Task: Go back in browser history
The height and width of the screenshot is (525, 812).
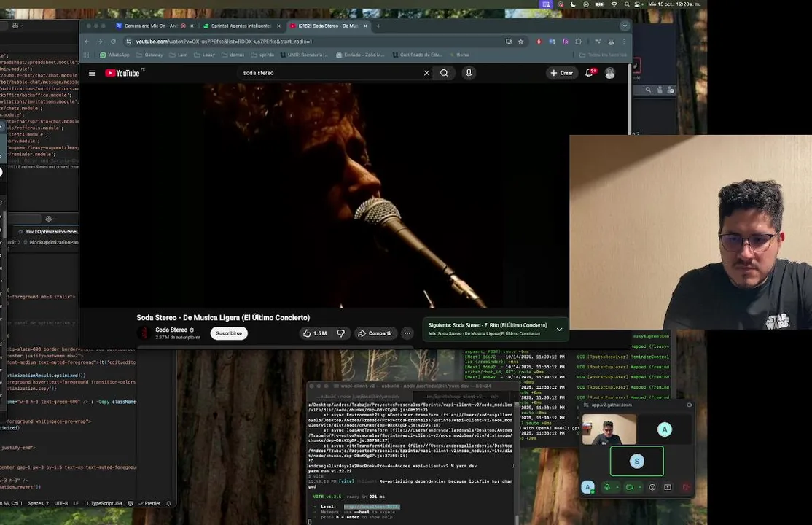Action: coord(87,42)
